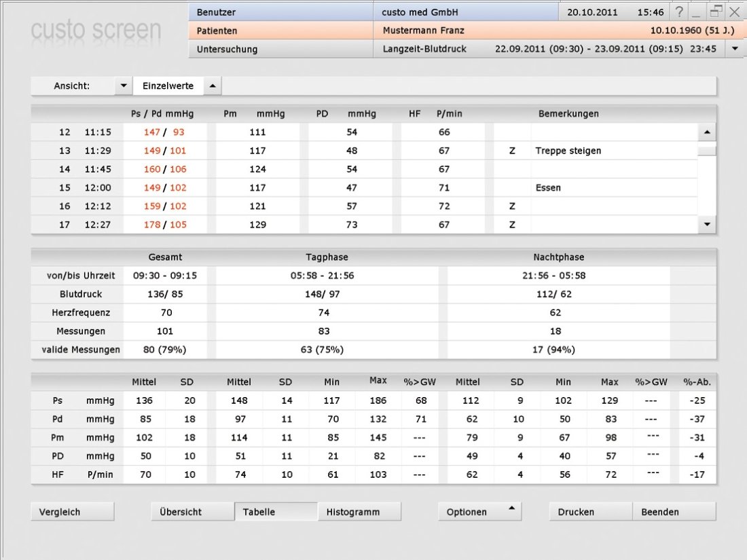Click the help question mark icon
This screenshot has height=560, width=747.
[x=679, y=12]
